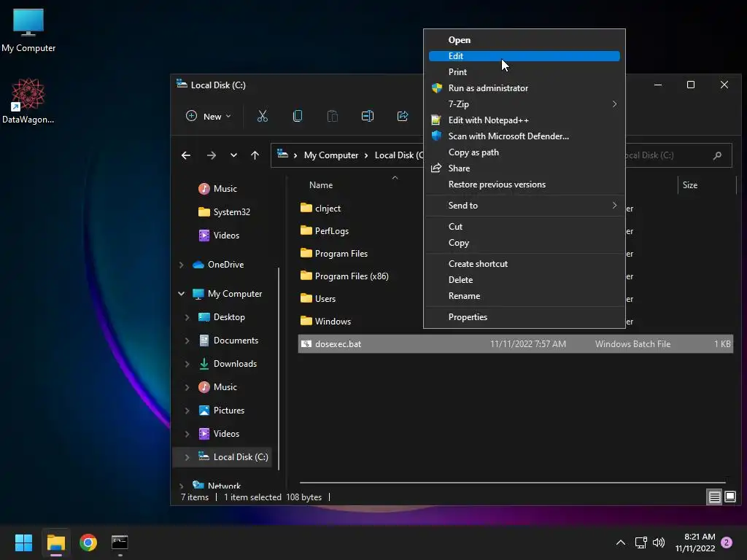Open the Windows Start menu
Screen dimensions: 747x560
[x=23, y=542]
